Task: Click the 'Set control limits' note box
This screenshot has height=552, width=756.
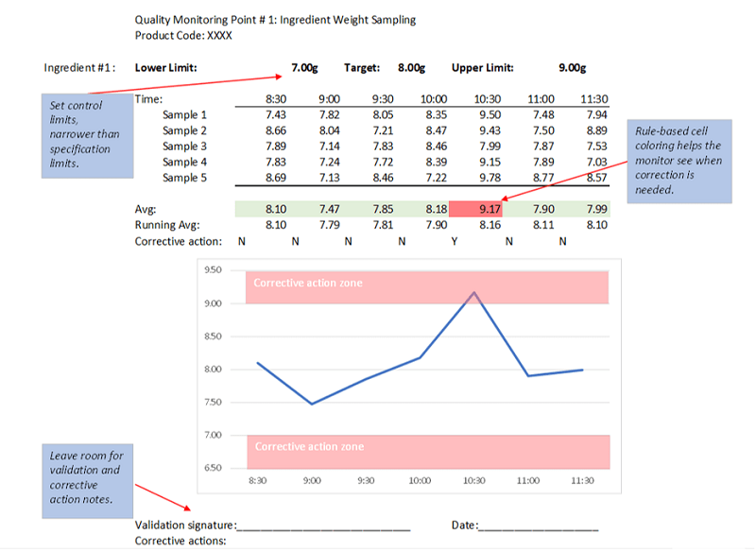Action: pyautogui.click(x=87, y=136)
